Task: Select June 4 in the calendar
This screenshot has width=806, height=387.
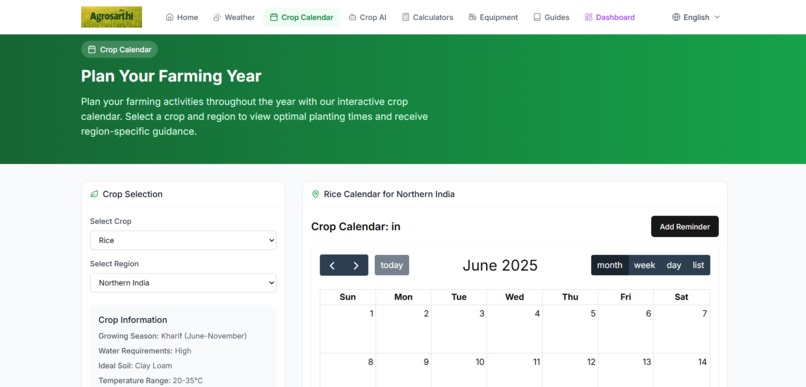Action: (x=515, y=329)
